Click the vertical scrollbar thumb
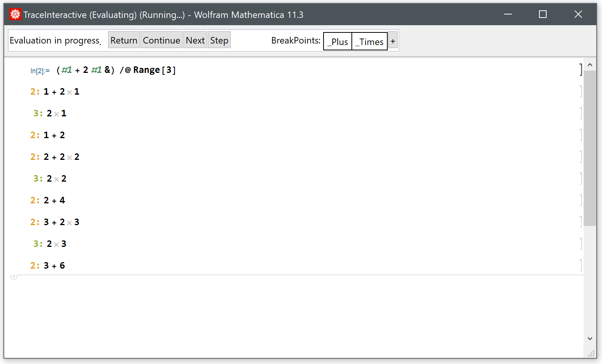 tap(590, 149)
